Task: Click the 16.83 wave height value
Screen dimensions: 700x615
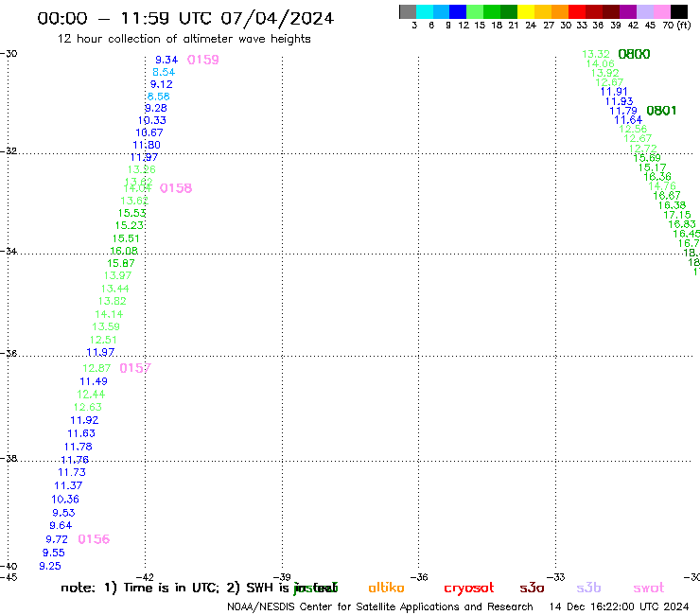Action: (x=682, y=224)
